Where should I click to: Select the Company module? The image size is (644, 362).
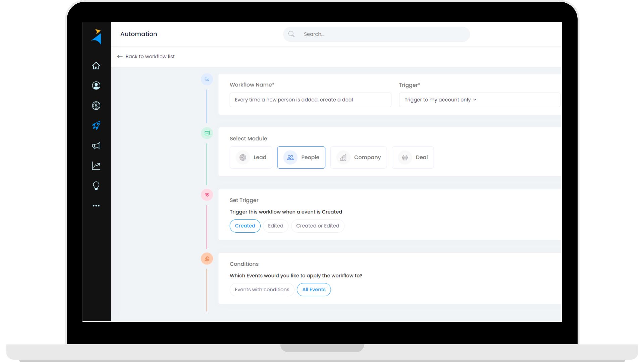pyautogui.click(x=358, y=158)
